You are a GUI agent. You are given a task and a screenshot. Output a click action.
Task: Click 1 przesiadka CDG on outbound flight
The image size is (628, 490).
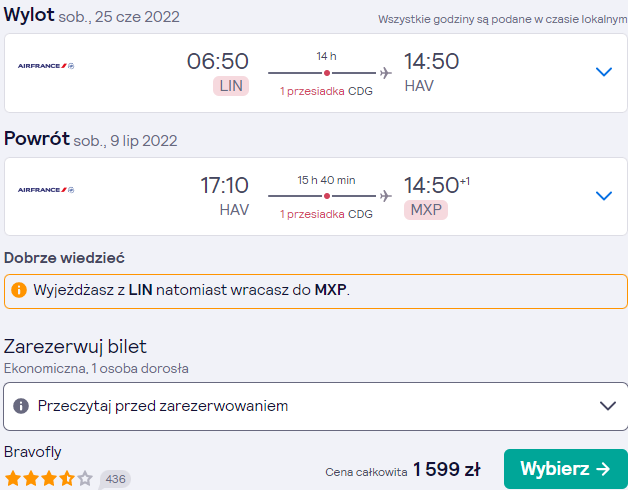326,91
